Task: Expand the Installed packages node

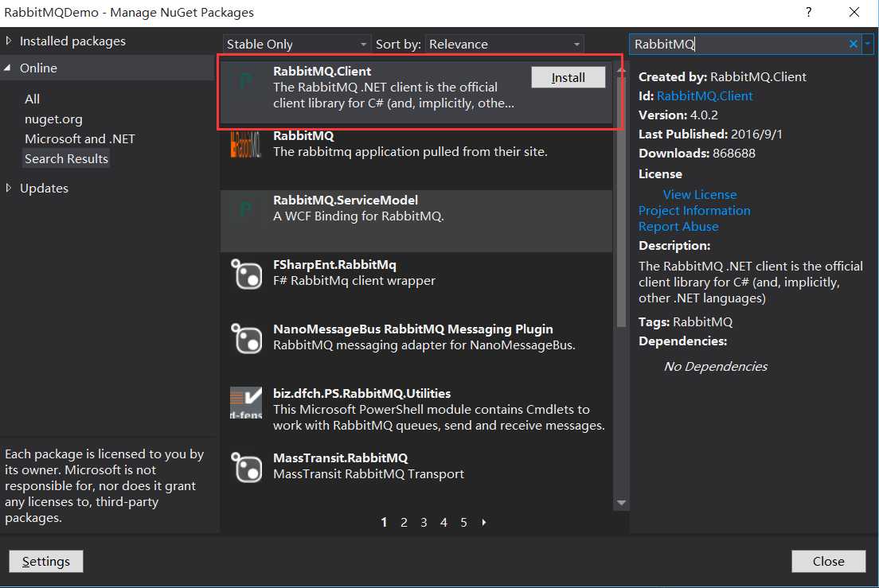Action: point(9,41)
